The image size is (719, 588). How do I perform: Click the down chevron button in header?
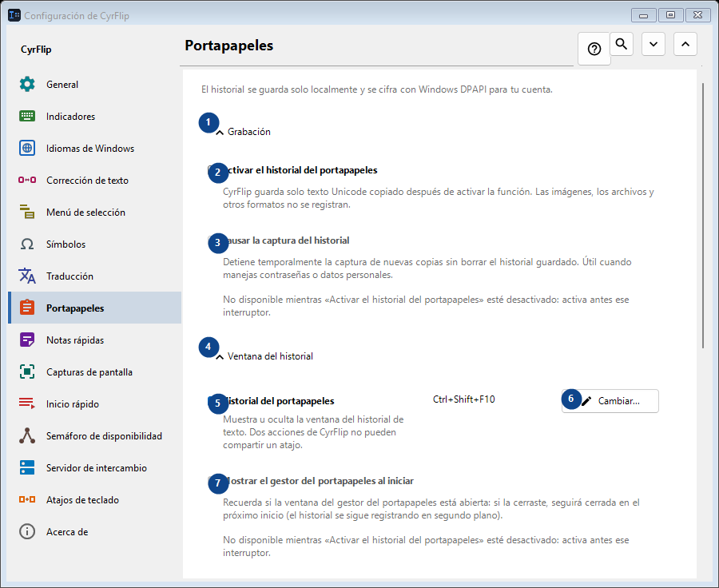coord(653,44)
